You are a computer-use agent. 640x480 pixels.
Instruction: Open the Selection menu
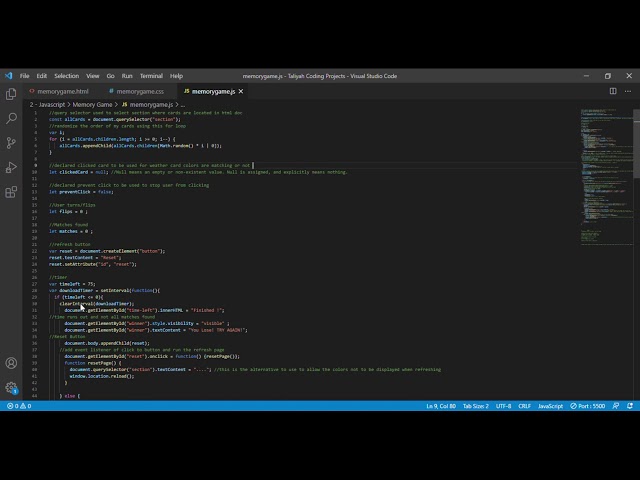[x=67, y=76]
